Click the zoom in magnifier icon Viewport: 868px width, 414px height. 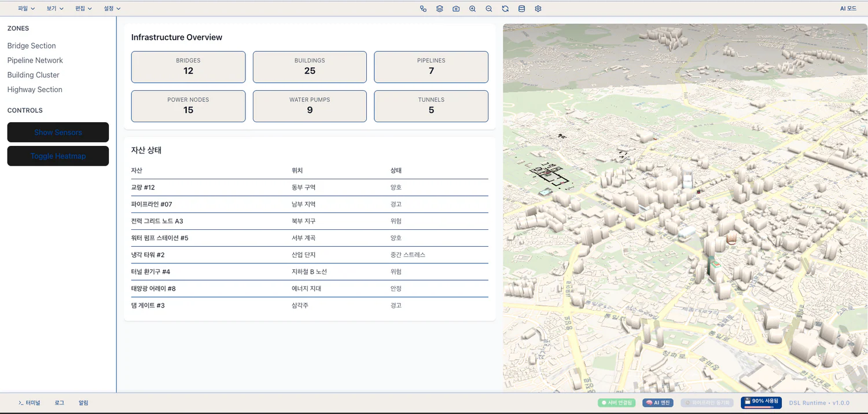(x=473, y=9)
